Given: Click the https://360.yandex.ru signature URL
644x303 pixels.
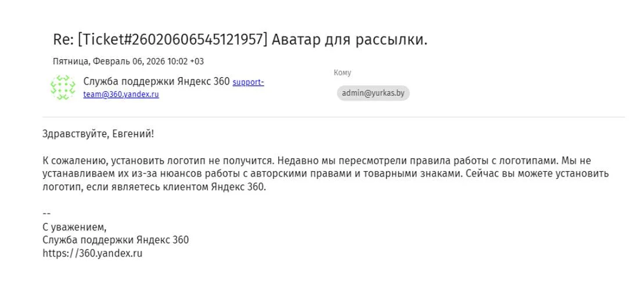Looking at the screenshot, I should pyautogui.click(x=92, y=253).
